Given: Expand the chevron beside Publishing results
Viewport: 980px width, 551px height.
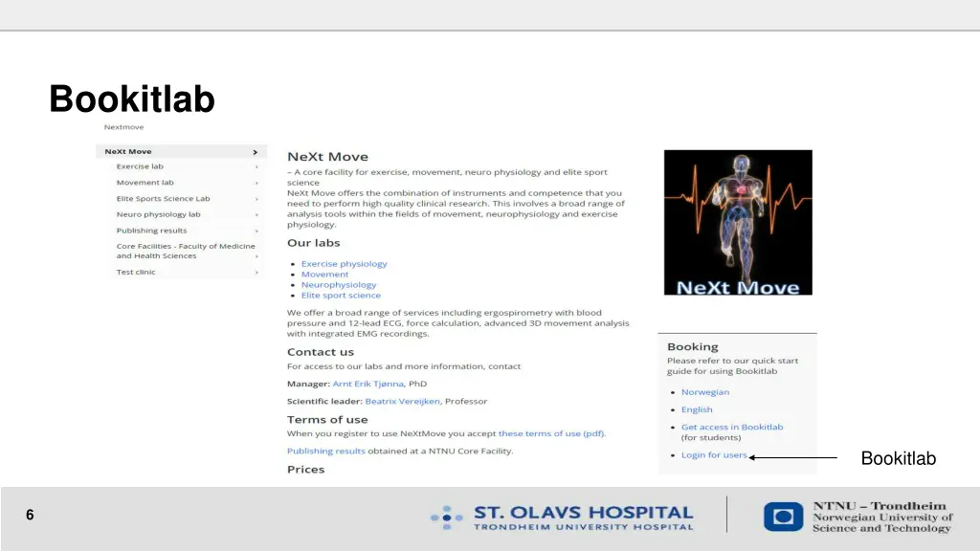Looking at the screenshot, I should [x=256, y=231].
